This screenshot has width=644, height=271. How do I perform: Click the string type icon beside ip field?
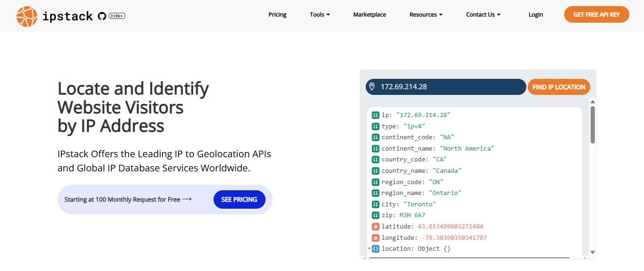click(x=376, y=115)
